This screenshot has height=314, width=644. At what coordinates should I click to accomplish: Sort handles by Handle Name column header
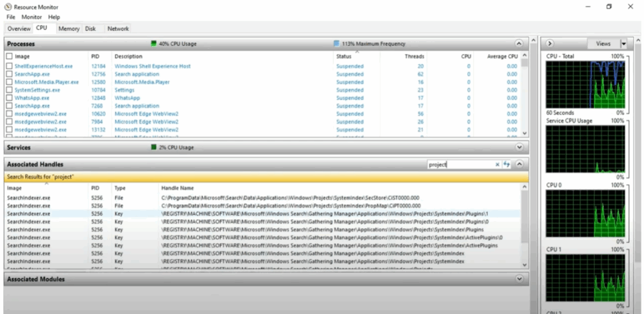[177, 188]
